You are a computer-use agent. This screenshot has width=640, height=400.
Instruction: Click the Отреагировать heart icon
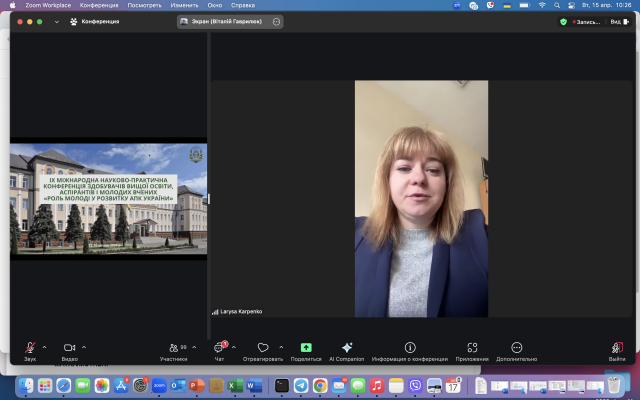[263, 348]
